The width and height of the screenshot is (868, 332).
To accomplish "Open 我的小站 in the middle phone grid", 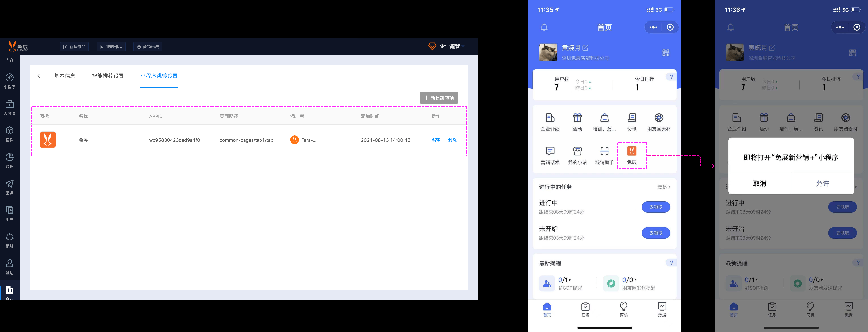I will click(577, 155).
